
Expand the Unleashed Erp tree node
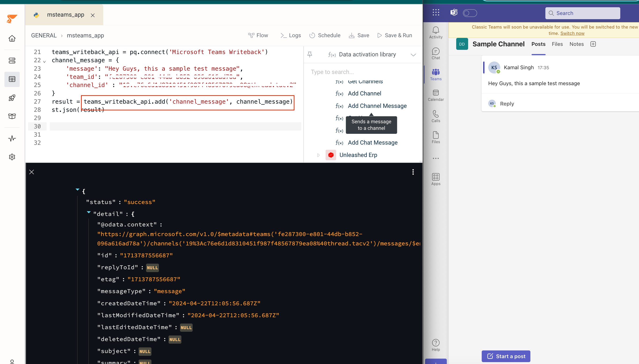point(318,155)
